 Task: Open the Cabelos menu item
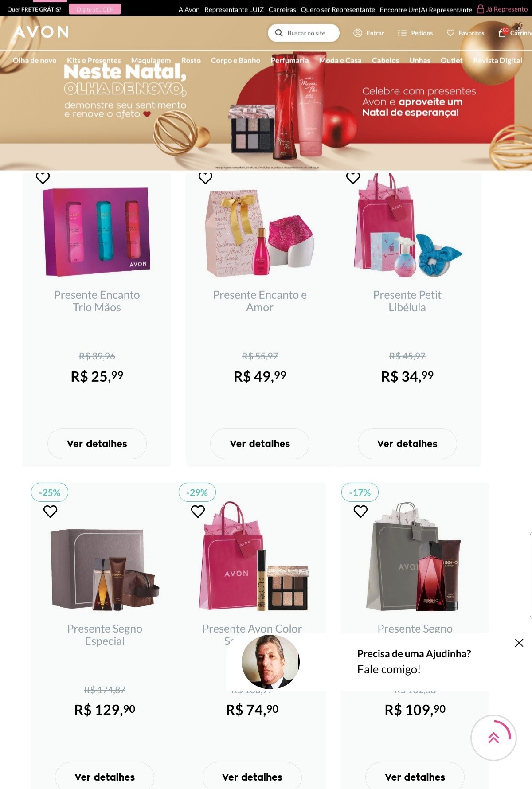pyautogui.click(x=385, y=60)
